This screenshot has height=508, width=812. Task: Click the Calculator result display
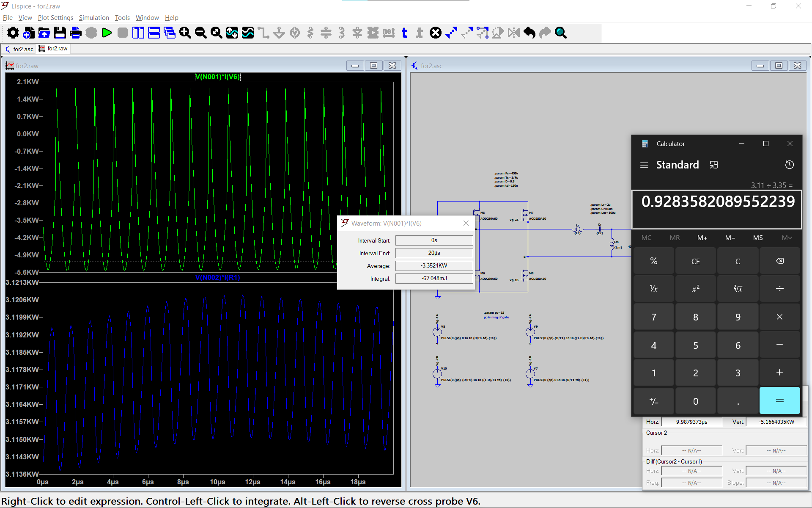716,209
